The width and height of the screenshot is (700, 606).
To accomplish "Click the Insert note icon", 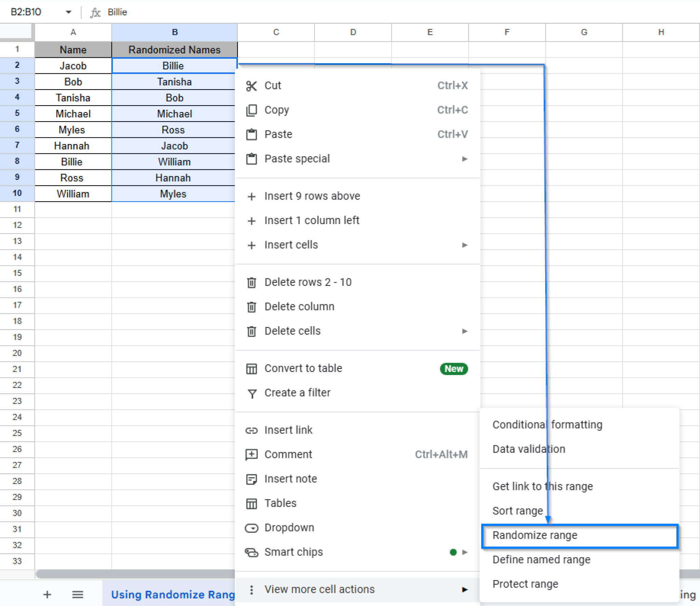I will click(252, 479).
